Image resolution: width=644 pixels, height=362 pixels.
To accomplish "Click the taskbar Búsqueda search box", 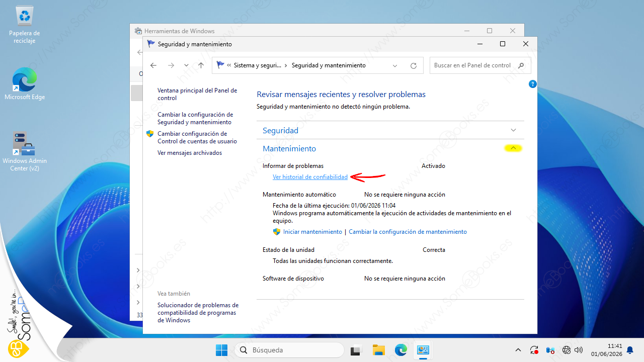I will [289, 350].
